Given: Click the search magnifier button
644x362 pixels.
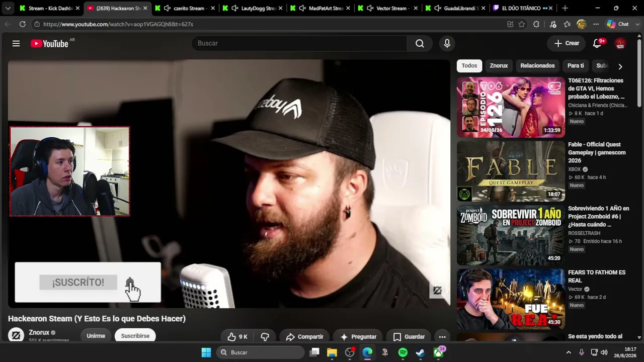Looking at the screenshot, I should (420, 43).
